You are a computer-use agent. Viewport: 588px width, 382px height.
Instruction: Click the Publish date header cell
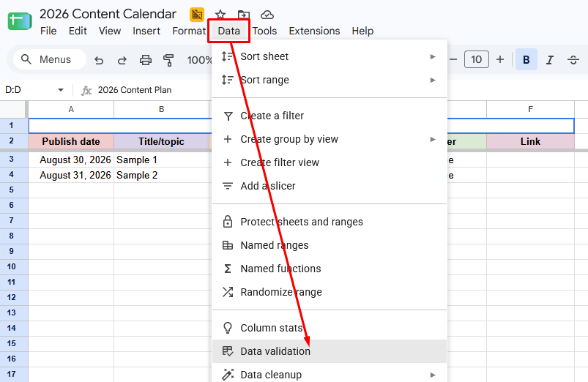[x=71, y=142]
